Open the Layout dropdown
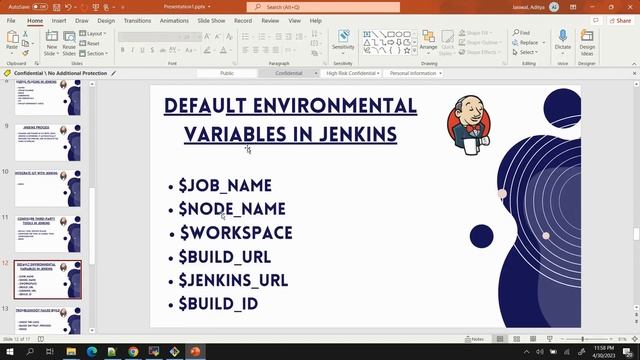This screenshot has height=360, width=640. 93,33
